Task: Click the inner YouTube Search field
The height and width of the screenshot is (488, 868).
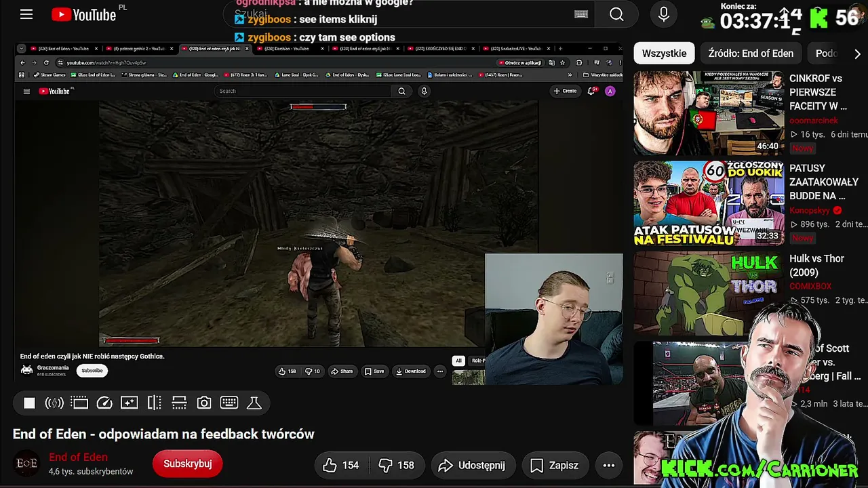Action: 302,91
